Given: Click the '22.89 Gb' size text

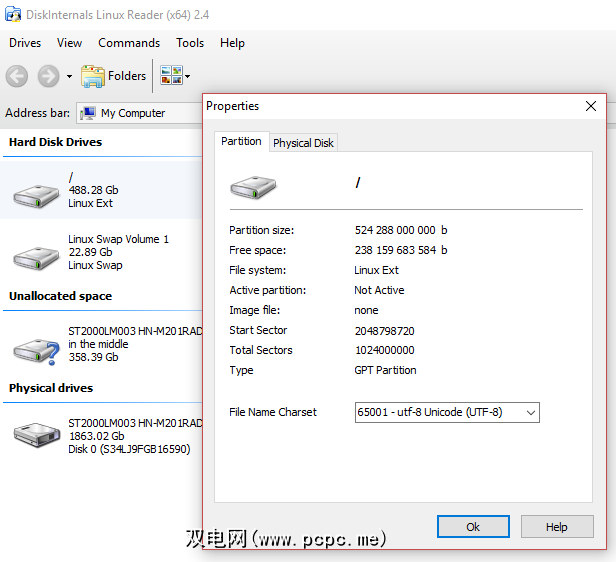Looking at the screenshot, I should point(91,252).
